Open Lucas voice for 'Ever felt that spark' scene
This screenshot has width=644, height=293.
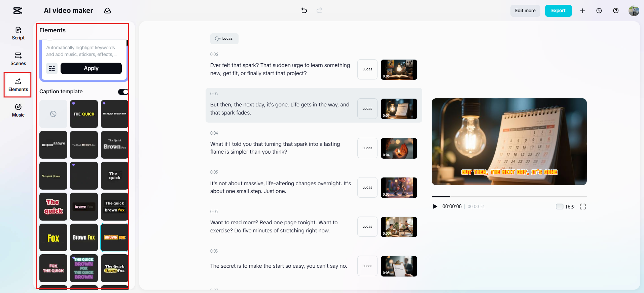(x=367, y=69)
